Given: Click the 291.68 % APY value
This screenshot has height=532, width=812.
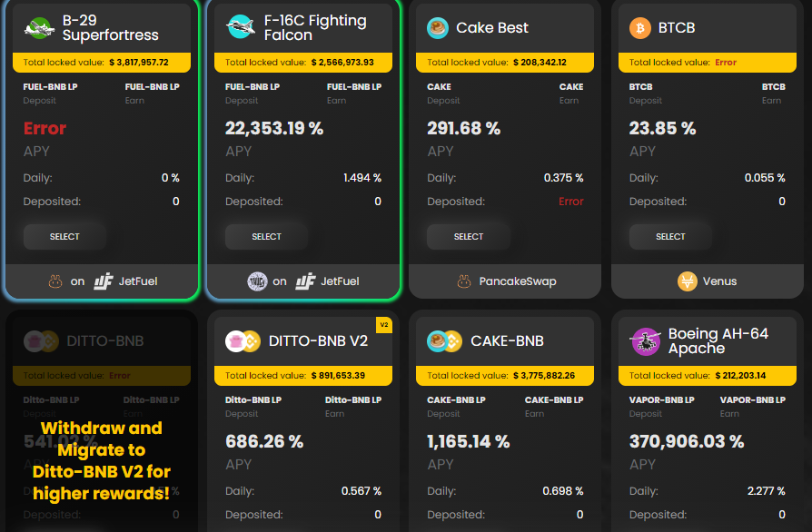Looking at the screenshot, I should (x=463, y=128).
